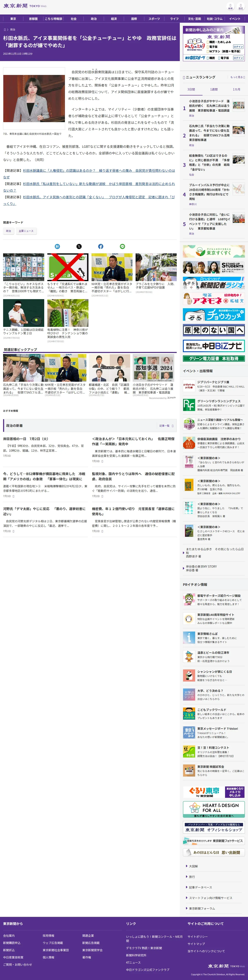Open 東京新聞 映画試写会 icon
The width and height of the screenshot is (248, 980).
(x=189, y=770)
